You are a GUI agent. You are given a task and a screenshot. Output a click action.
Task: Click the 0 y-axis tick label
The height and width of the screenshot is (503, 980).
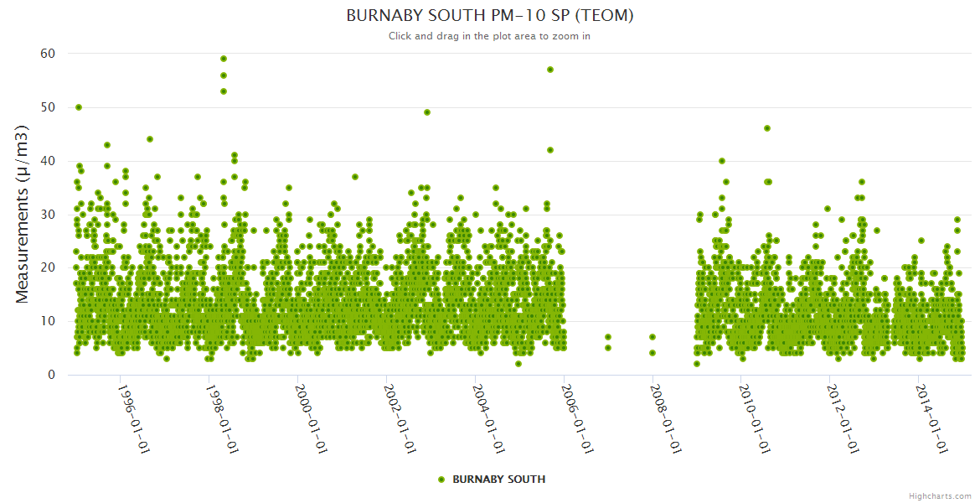pyautogui.click(x=51, y=375)
